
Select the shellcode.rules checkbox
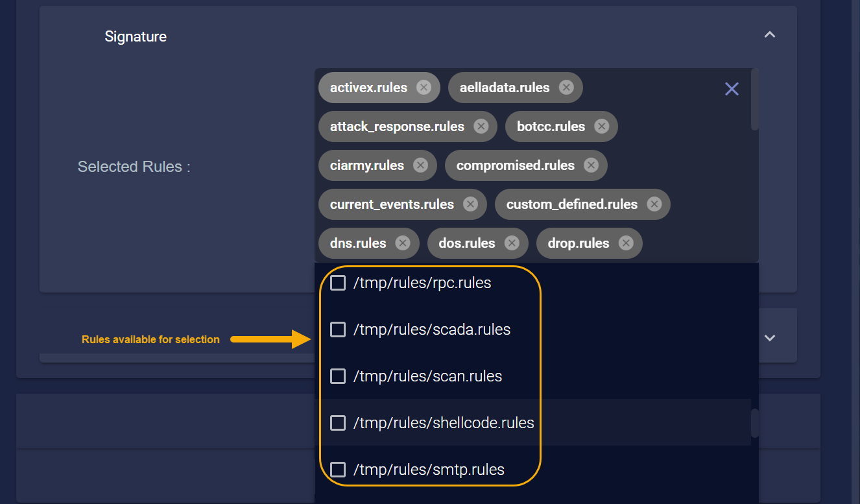pos(338,423)
